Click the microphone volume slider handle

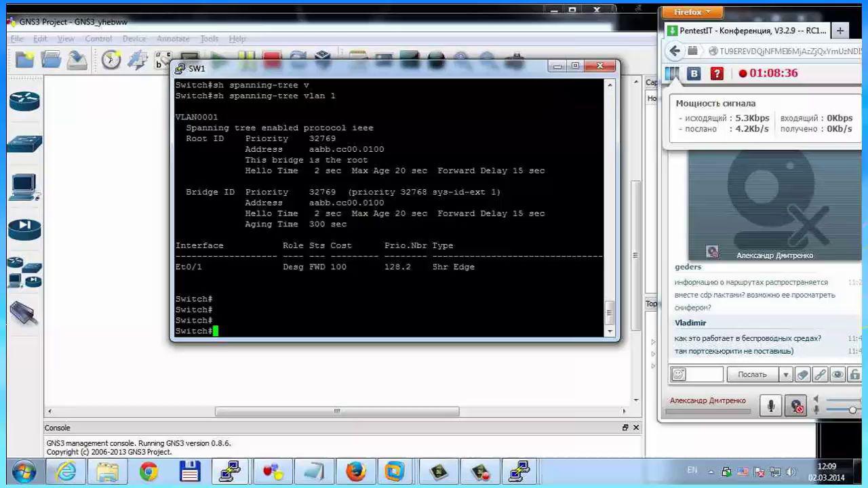(x=852, y=410)
